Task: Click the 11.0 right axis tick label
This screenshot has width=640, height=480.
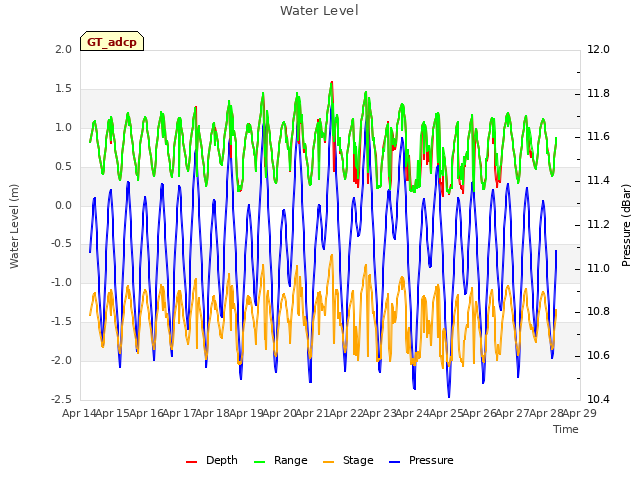Action: (x=598, y=268)
